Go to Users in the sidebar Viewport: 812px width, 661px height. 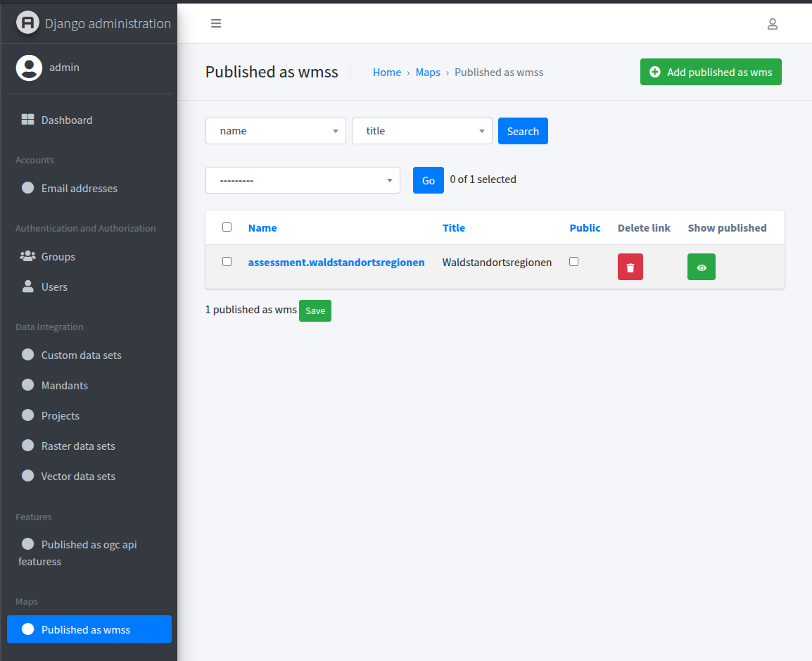[x=89, y=287]
